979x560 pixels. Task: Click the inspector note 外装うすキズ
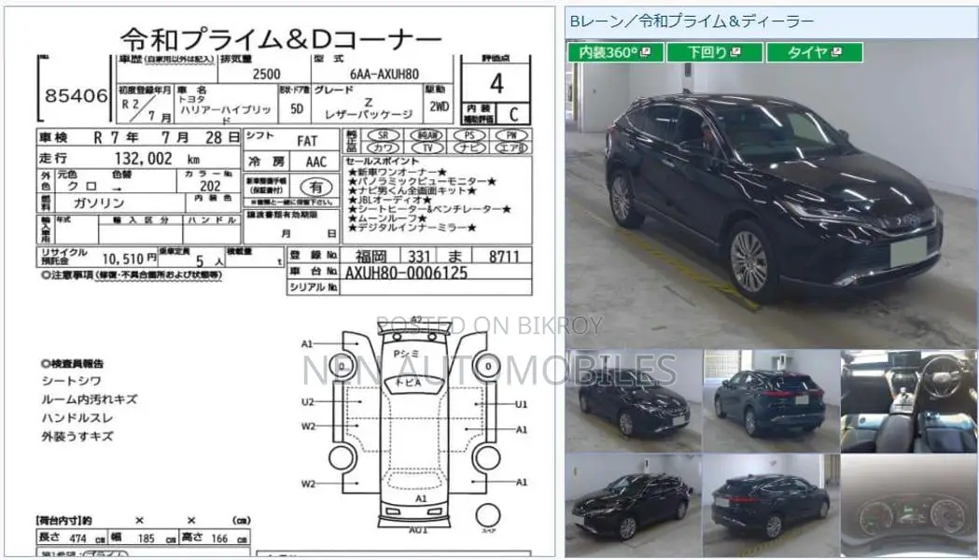coord(77,437)
